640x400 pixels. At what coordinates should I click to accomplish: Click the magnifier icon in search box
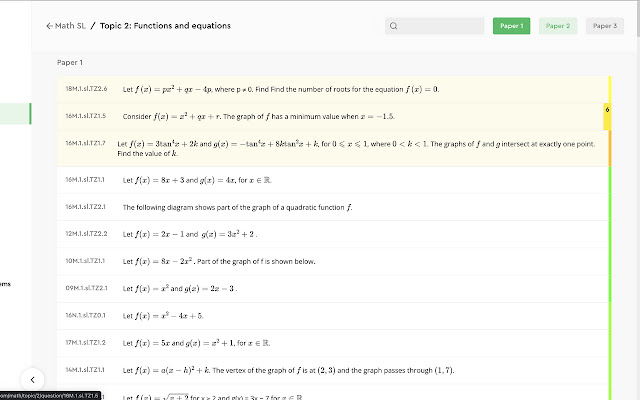point(394,27)
